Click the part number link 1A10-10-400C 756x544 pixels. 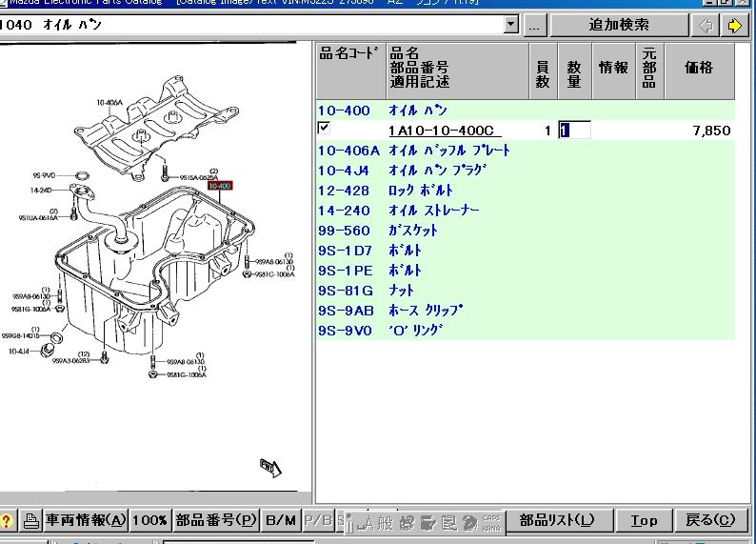pos(445,131)
